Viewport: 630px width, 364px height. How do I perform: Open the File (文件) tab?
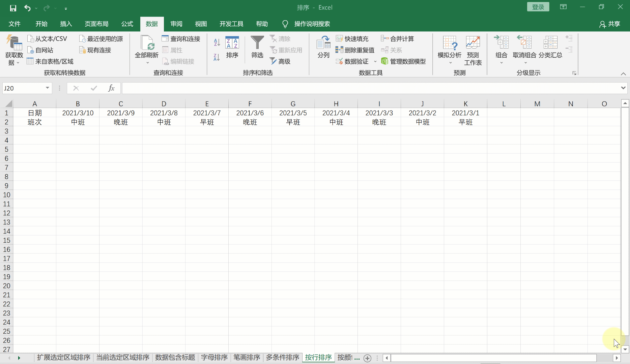pos(14,24)
